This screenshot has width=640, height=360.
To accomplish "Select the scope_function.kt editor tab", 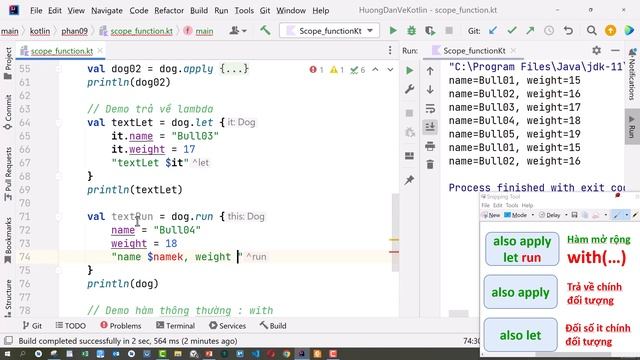I will point(62,51).
